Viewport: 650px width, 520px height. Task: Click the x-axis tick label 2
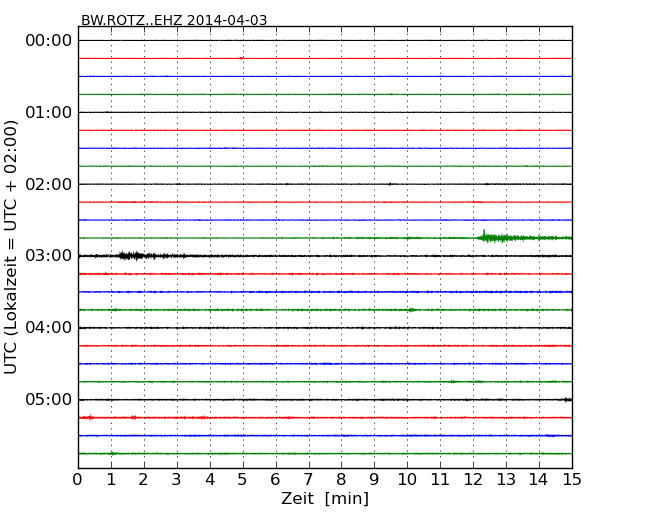[143, 480]
